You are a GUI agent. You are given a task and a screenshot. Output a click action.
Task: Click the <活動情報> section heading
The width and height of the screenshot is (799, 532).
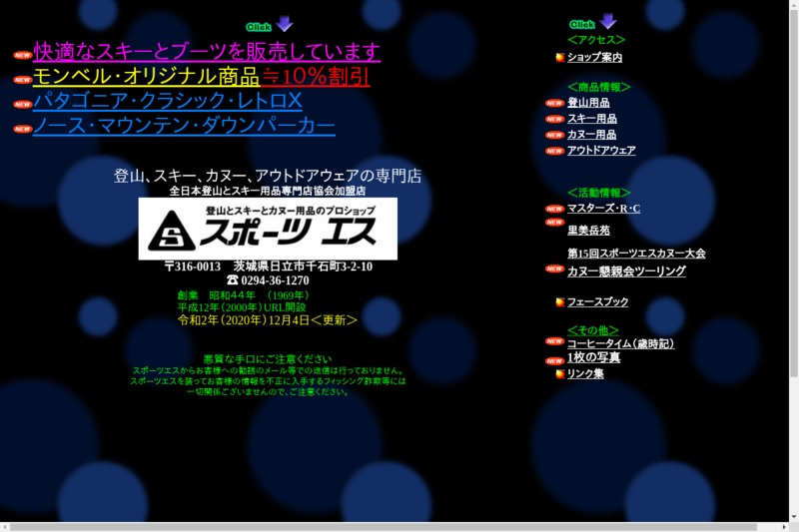click(x=599, y=193)
